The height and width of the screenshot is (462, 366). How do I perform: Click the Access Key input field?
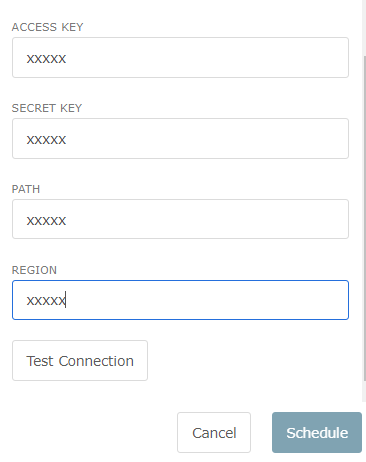180,58
